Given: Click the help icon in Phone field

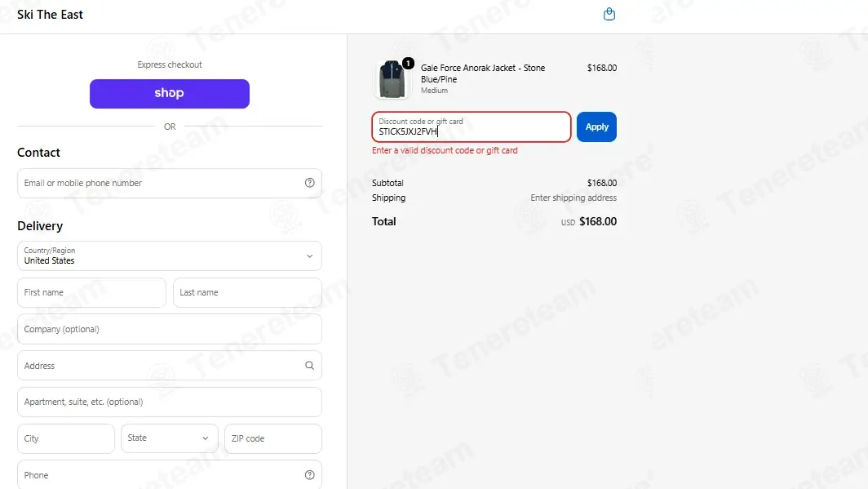Looking at the screenshot, I should coord(309,475).
